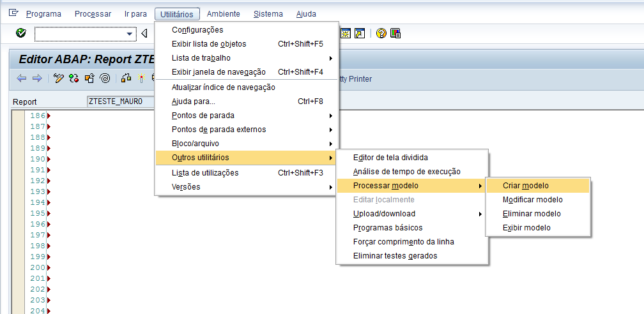
Task: Open the Ambiente menu
Action: pyautogui.click(x=223, y=14)
